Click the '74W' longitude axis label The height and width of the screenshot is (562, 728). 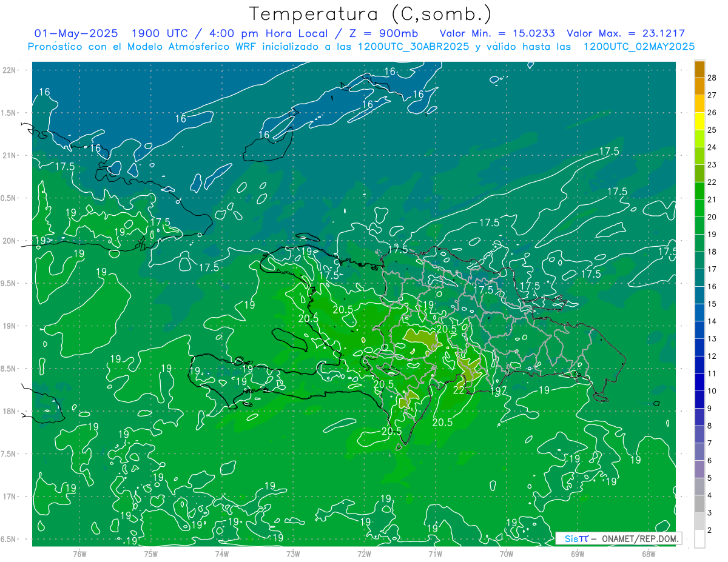tap(222, 554)
